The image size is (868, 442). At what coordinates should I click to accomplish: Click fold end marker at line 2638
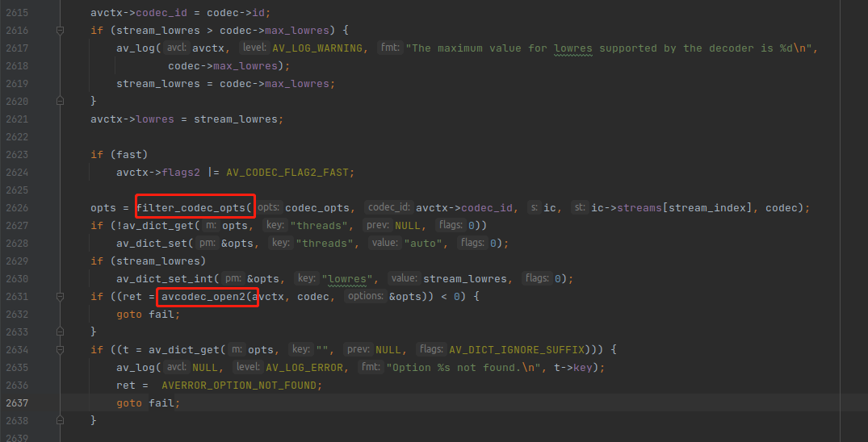(60, 420)
